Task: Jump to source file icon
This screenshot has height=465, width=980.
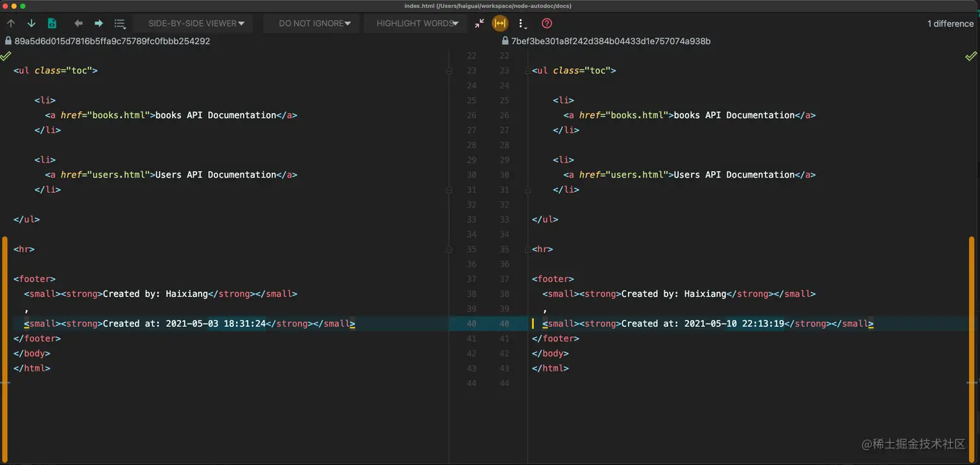Action: pos(52,23)
